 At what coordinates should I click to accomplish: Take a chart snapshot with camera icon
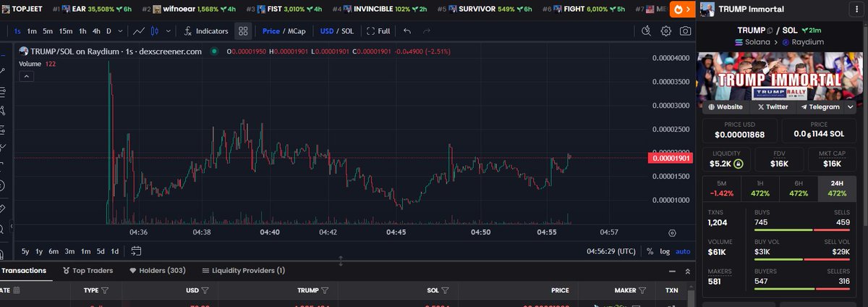click(684, 31)
